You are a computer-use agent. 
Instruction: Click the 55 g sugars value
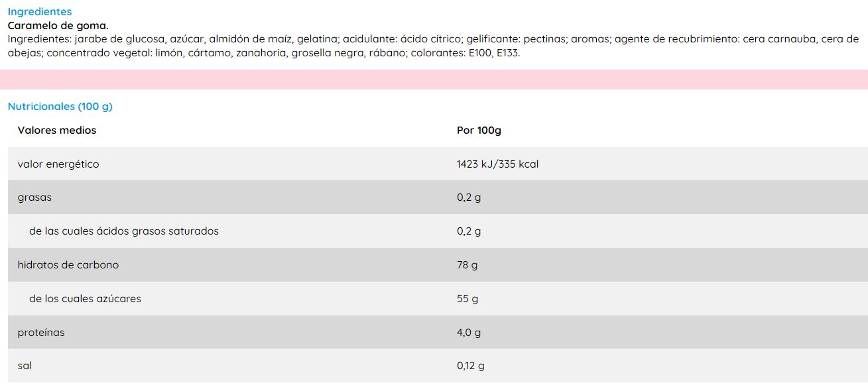pos(467,299)
